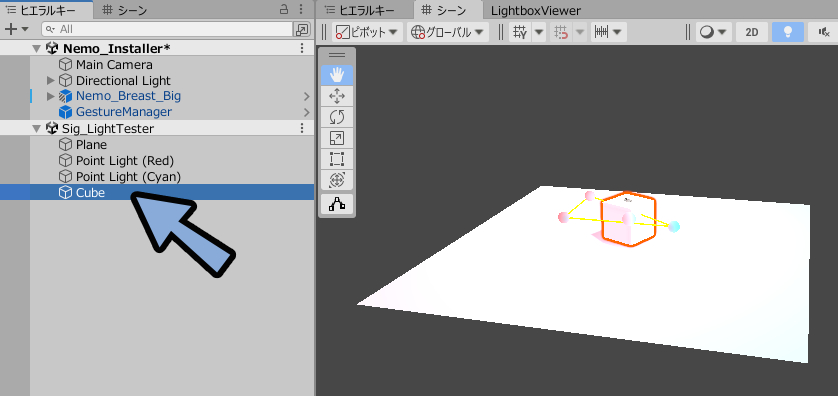Toggle 2D view mode
This screenshot has height=396, width=838.
[751, 32]
